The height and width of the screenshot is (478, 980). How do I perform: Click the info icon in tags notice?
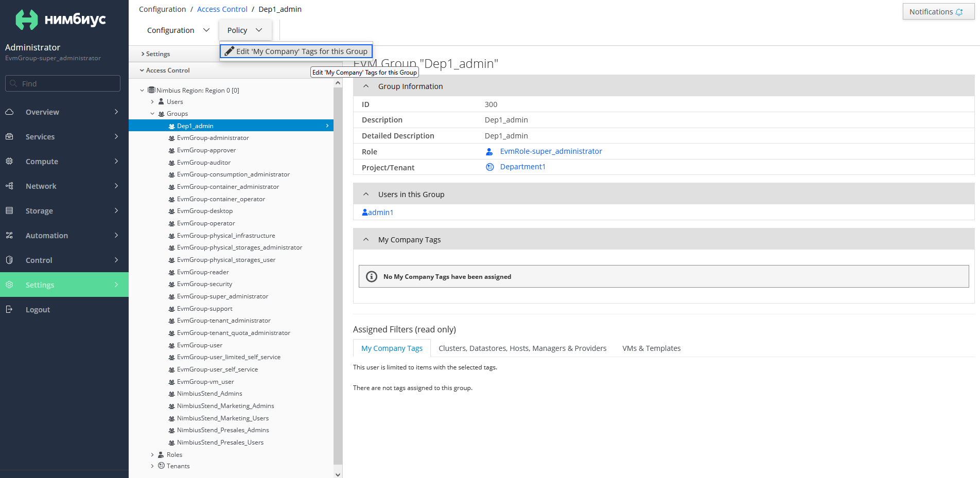371,276
